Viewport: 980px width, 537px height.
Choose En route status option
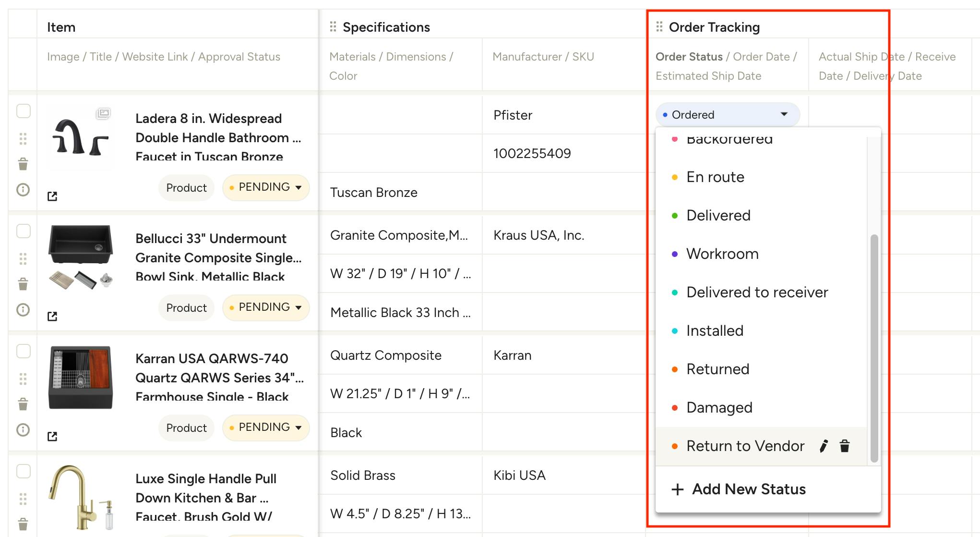point(715,177)
